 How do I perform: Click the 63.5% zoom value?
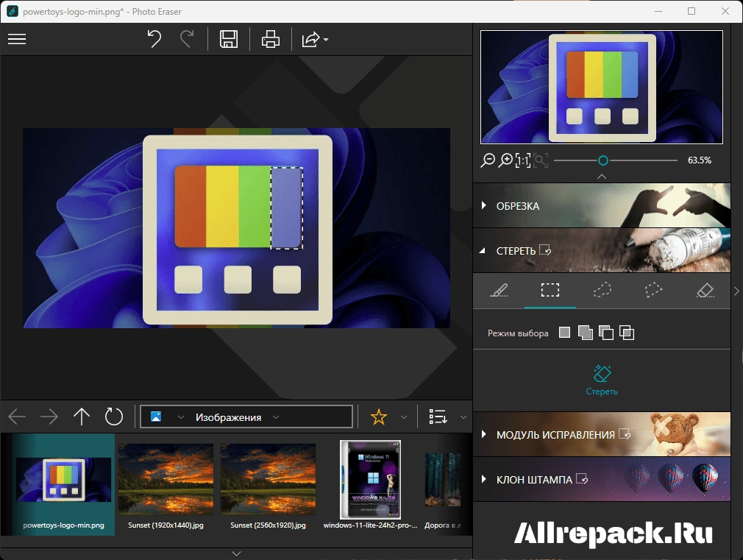(700, 160)
